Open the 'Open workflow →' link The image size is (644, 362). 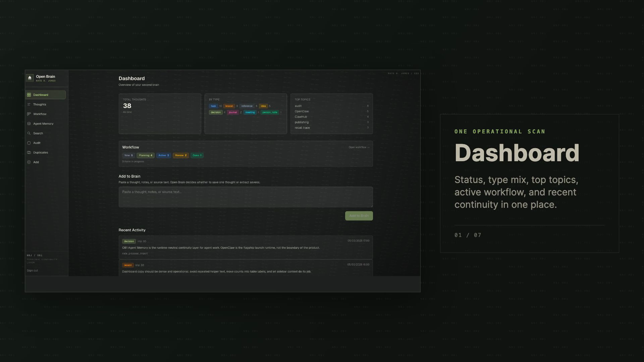click(x=359, y=147)
